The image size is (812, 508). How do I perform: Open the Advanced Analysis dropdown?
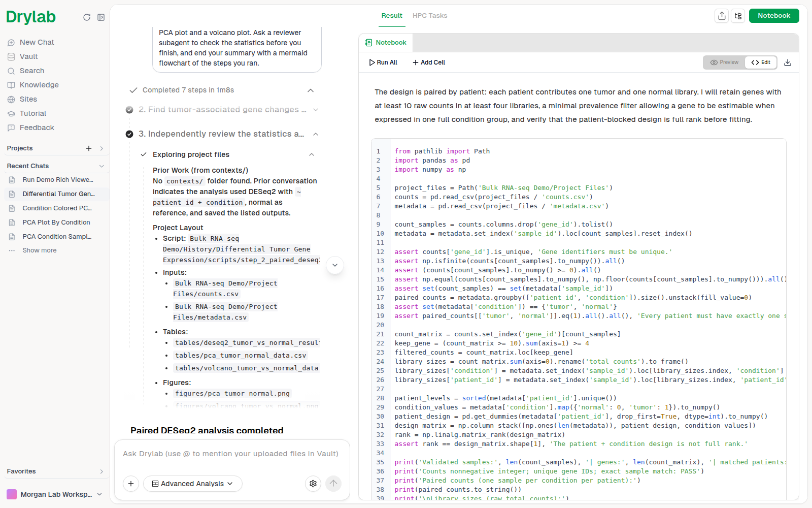pos(193,484)
